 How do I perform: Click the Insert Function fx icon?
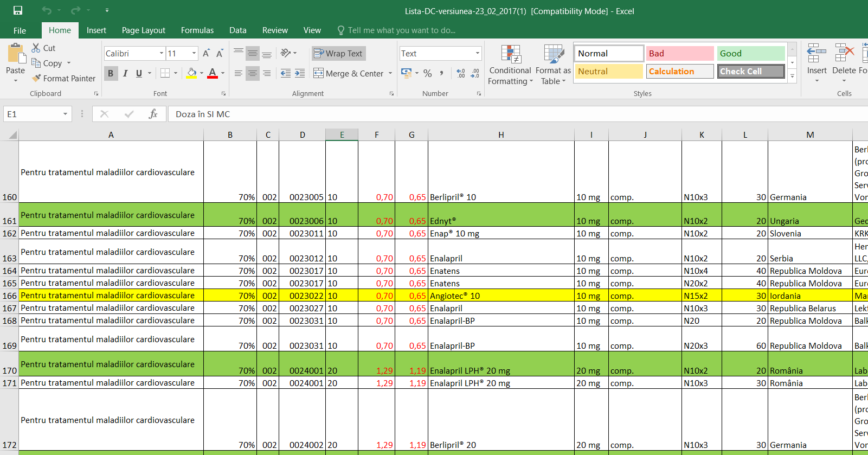click(x=153, y=114)
